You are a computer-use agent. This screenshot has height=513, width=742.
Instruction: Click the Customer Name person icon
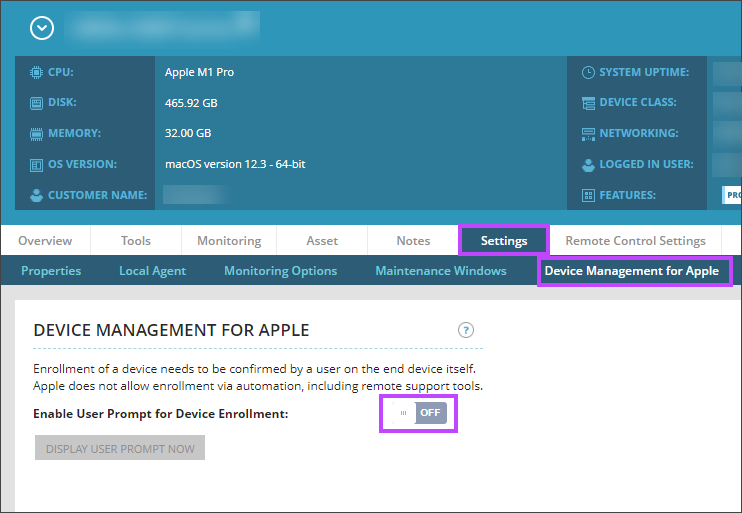tap(36, 195)
